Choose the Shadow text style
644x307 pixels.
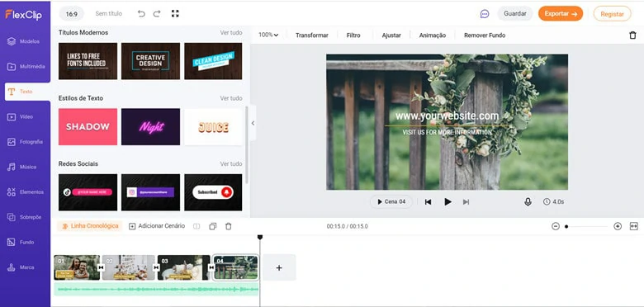point(88,127)
